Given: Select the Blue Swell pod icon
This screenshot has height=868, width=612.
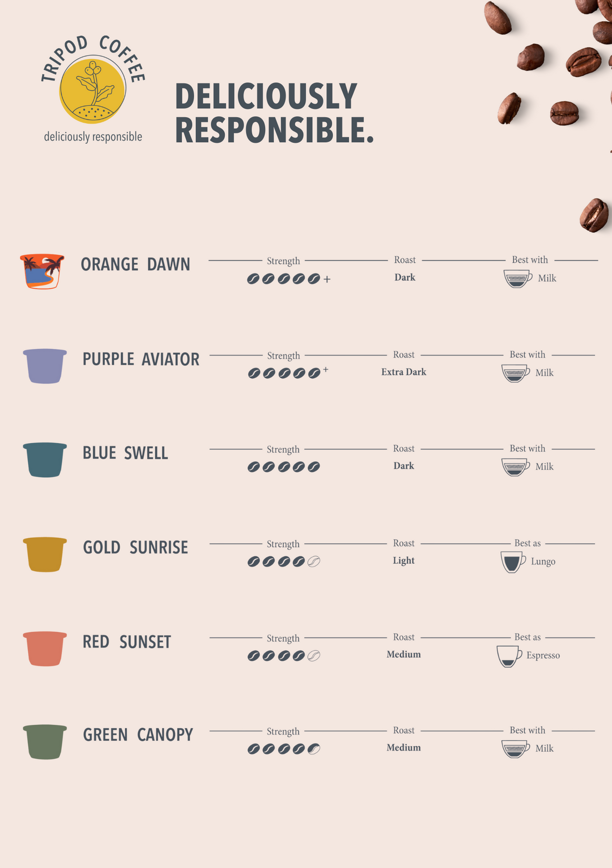Looking at the screenshot, I should [x=45, y=460].
